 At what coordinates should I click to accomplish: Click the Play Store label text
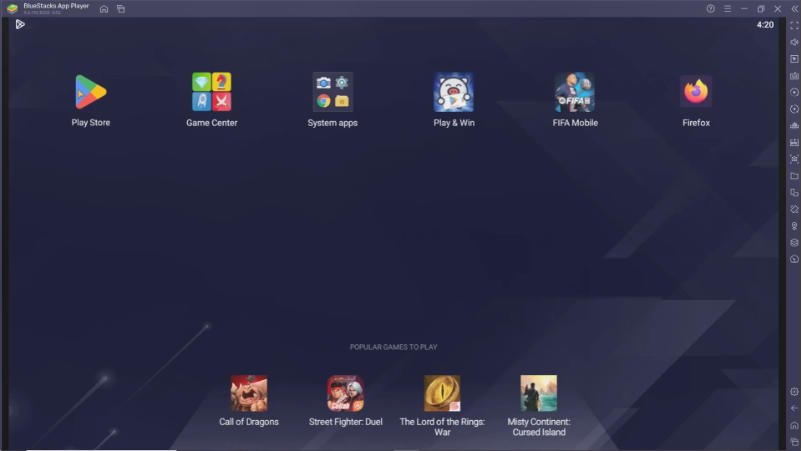coord(91,123)
